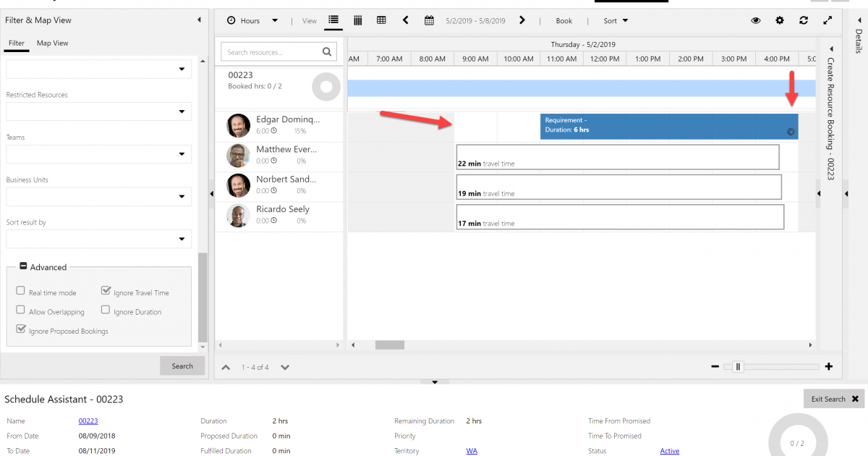The image size is (868, 456).
Task: Switch to the Map View tab
Action: (x=51, y=43)
